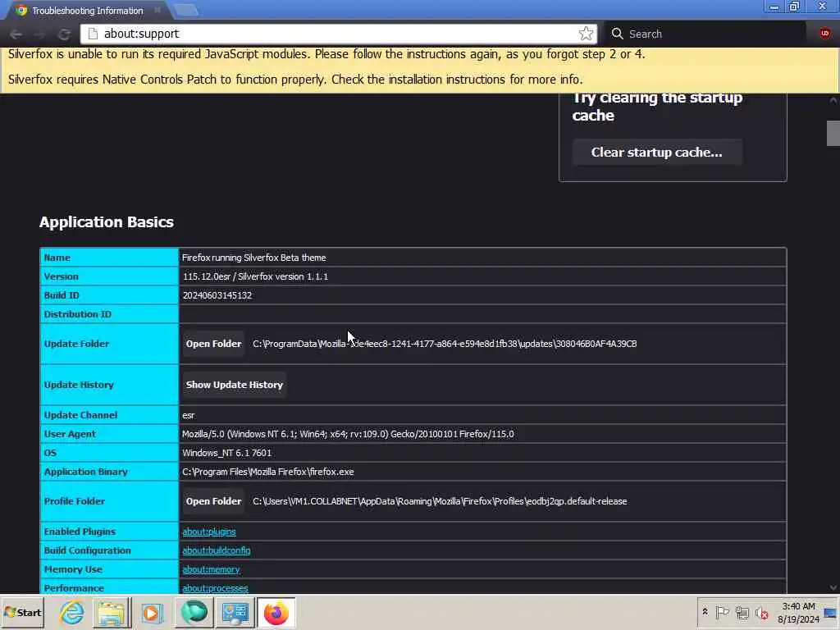Select the Update Folder path text
Image resolution: width=840 pixels, height=630 pixels.
pos(445,344)
